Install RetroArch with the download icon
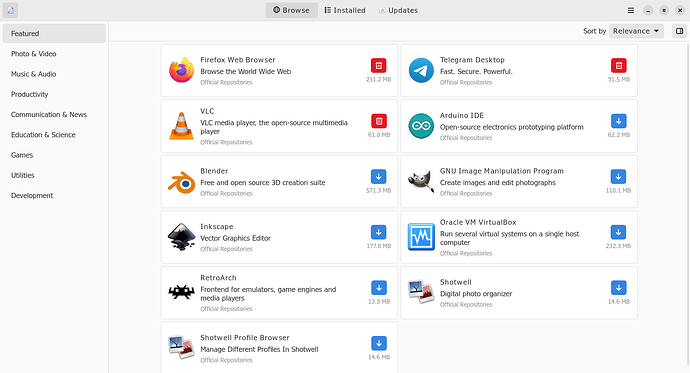 click(x=378, y=288)
